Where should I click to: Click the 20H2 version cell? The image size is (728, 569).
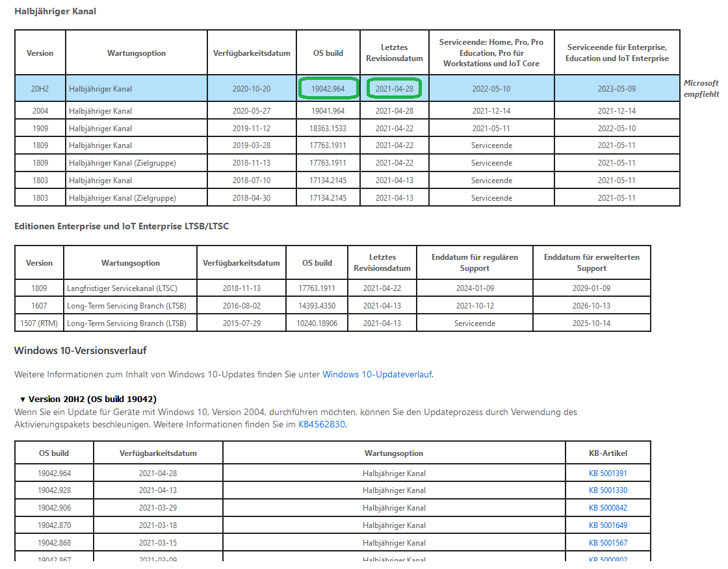click(x=40, y=88)
